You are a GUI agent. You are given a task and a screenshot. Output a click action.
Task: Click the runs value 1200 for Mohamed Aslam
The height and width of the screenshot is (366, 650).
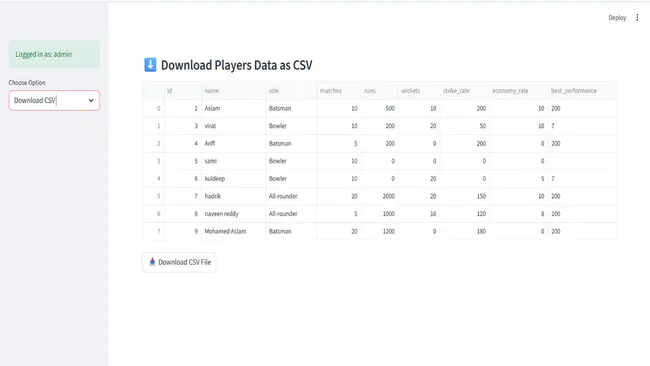(379, 231)
